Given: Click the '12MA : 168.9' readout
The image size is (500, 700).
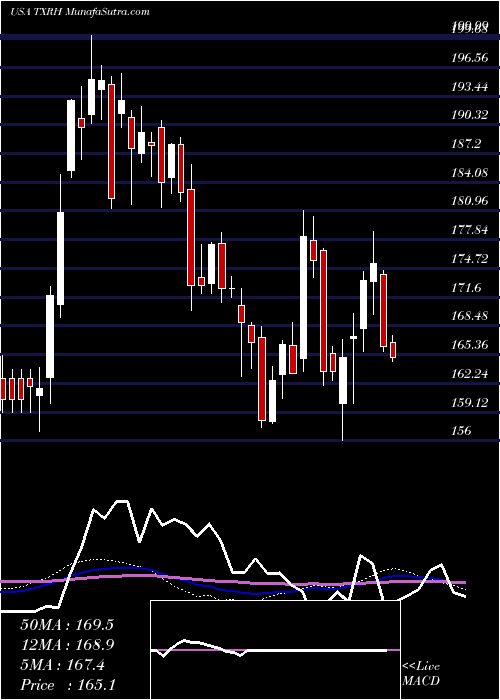Looking at the screenshot, I should (x=67, y=645).
